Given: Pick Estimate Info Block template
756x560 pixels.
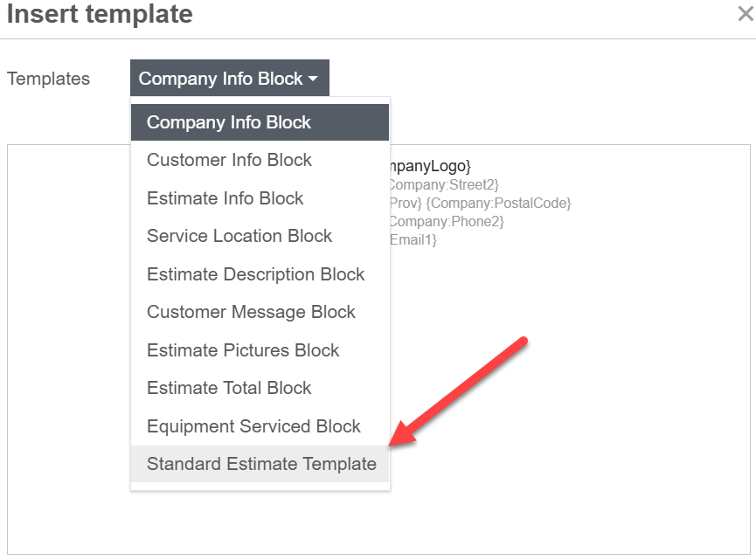Looking at the screenshot, I should click(x=260, y=198).
